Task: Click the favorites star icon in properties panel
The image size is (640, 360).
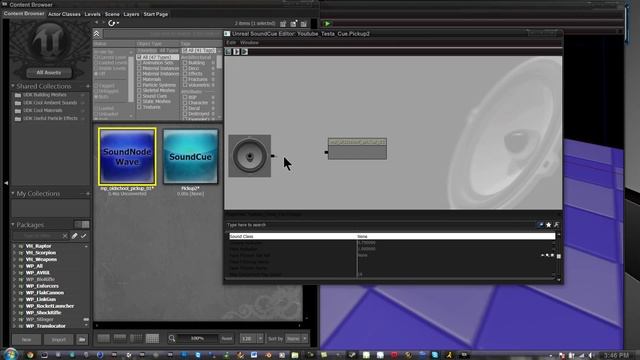Action: (x=549, y=225)
